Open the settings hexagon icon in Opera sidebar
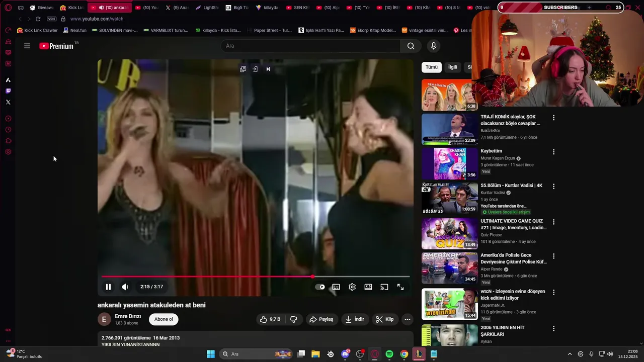644x362 pixels. (x=8, y=152)
